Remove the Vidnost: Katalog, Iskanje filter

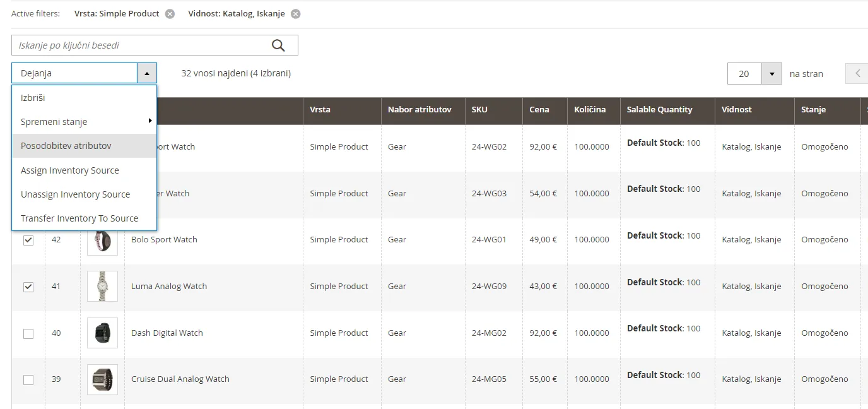[295, 14]
